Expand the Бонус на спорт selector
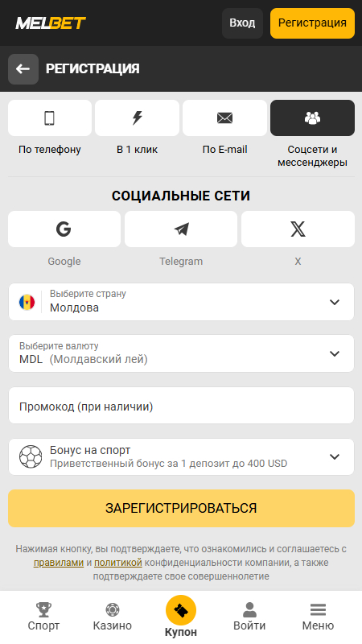Viewport: 362px width, 644px height. coord(181,456)
